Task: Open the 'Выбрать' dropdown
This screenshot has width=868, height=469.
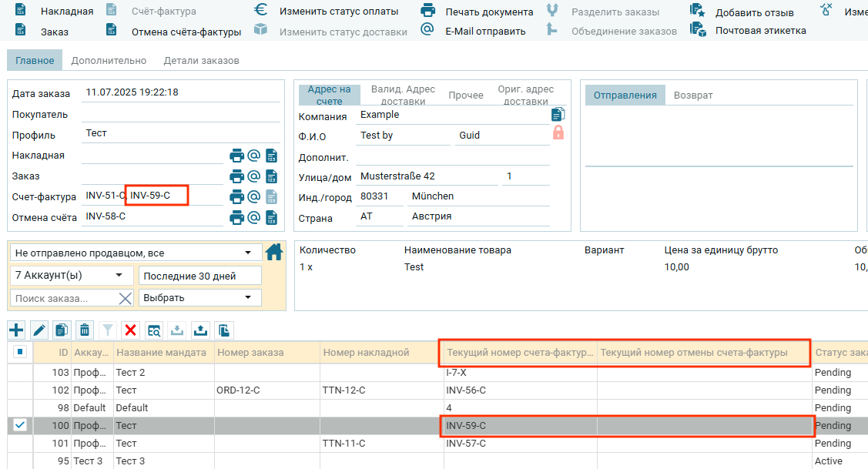Action: 199,297
